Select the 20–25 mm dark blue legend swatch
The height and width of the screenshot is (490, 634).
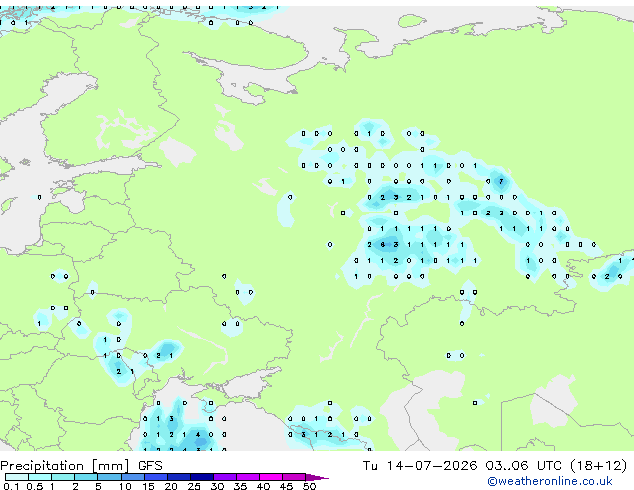click(x=179, y=477)
